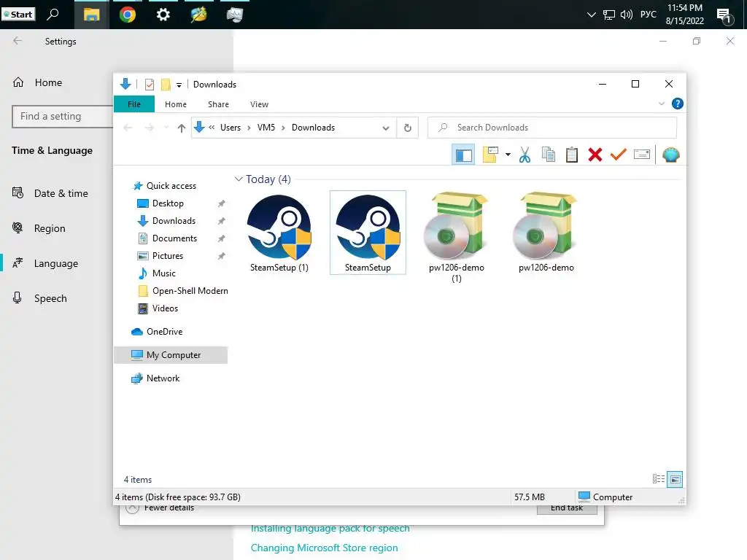Open the View ribbon tab
Viewport: 747px width, 560px height.
(x=259, y=104)
